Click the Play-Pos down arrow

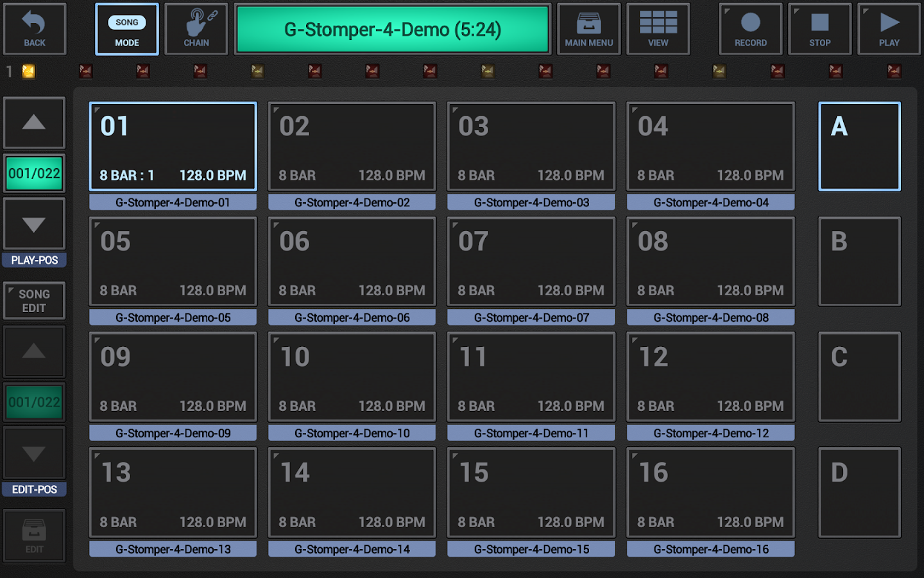(34, 223)
